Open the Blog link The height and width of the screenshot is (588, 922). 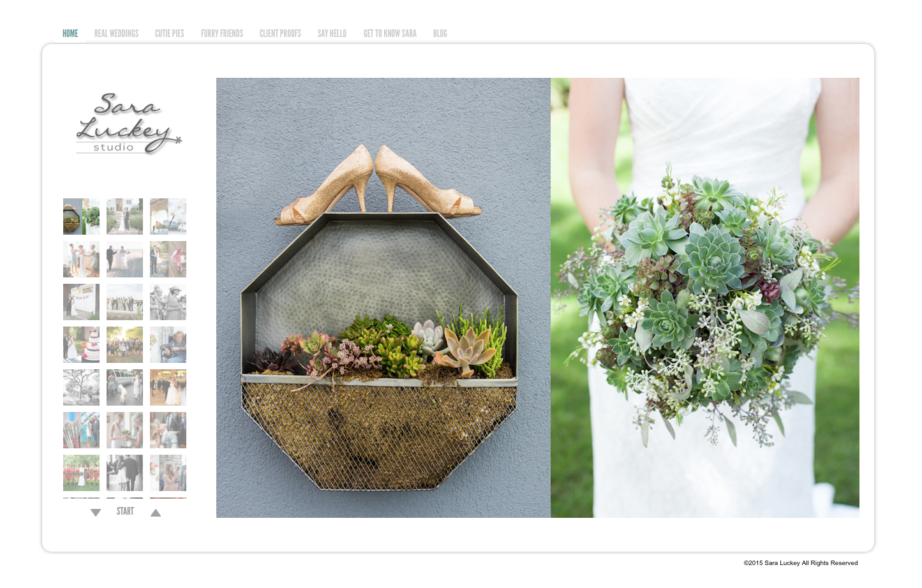(440, 34)
